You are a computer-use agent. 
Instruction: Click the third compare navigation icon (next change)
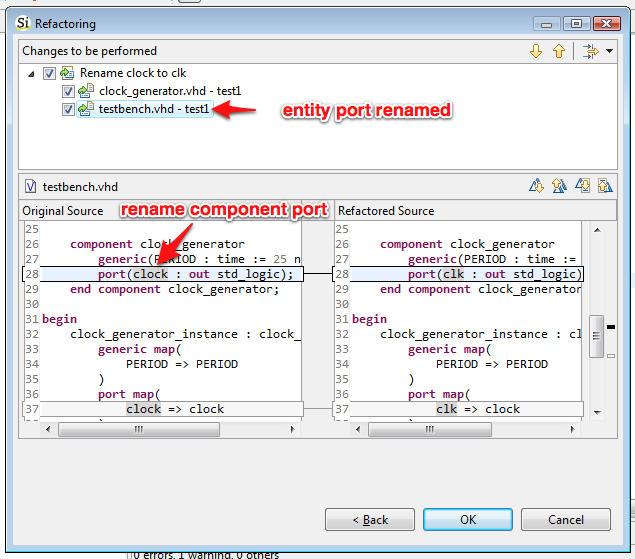coord(582,186)
